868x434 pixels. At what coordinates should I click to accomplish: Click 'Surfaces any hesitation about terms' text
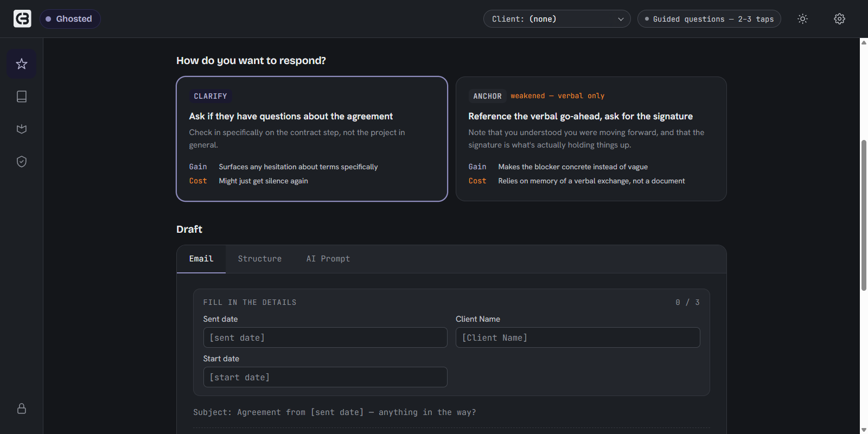pyautogui.click(x=298, y=167)
